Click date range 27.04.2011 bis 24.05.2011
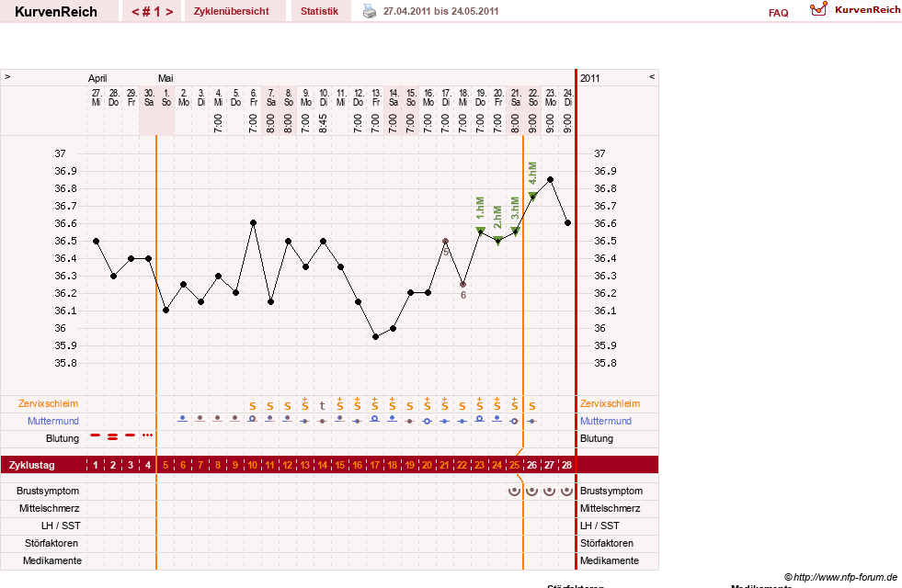Image resolution: width=902 pixels, height=588 pixels. tap(440, 11)
